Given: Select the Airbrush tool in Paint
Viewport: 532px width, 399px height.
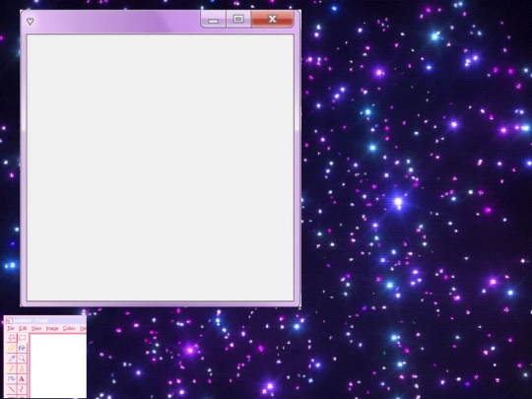Looking at the screenshot, I should [12, 378].
